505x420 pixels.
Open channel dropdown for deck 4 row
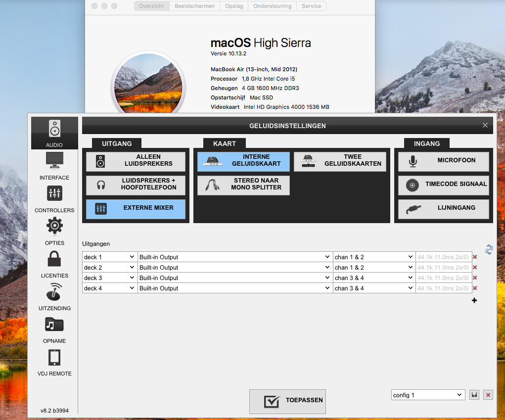click(374, 288)
